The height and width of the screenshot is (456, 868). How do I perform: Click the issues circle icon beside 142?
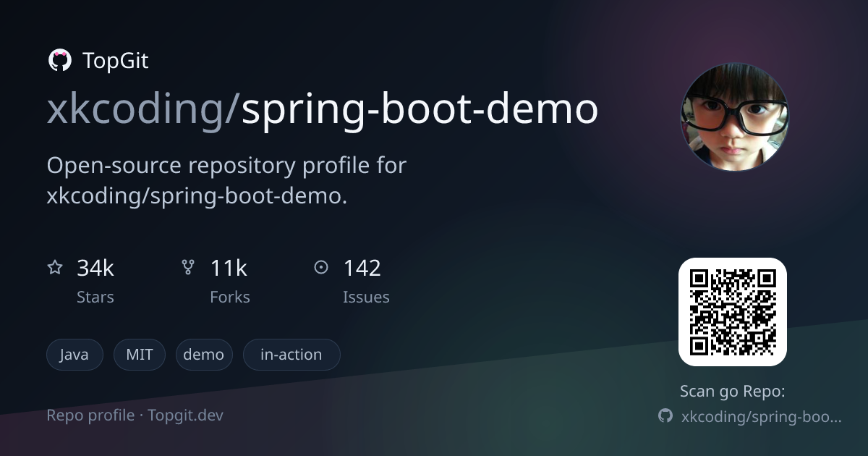[321, 268]
